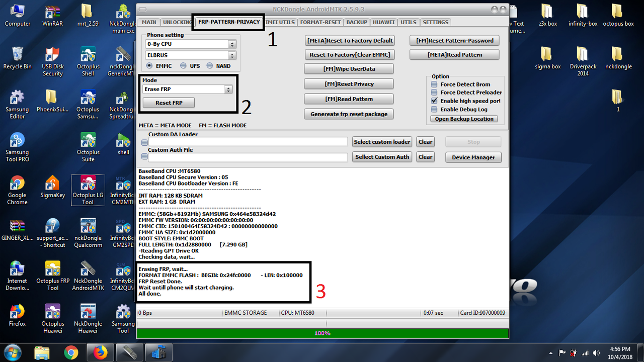Image resolution: width=644 pixels, height=362 pixels.
Task: Tick the Custom Auth File checkbox
Action: point(145,157)
